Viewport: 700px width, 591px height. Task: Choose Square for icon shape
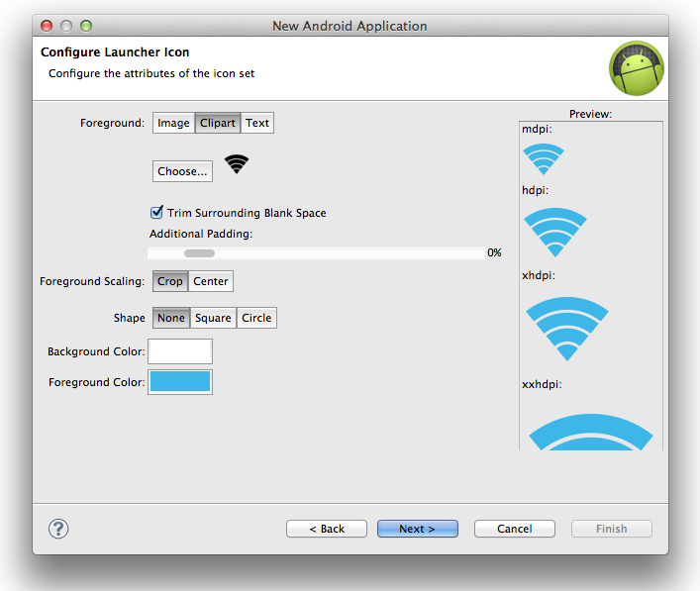[213, 318]
